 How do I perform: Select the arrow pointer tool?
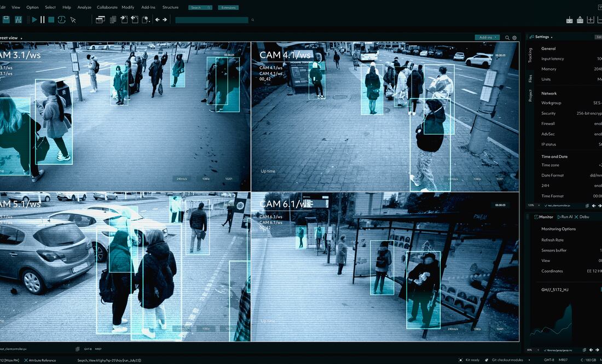pos(73,20)
